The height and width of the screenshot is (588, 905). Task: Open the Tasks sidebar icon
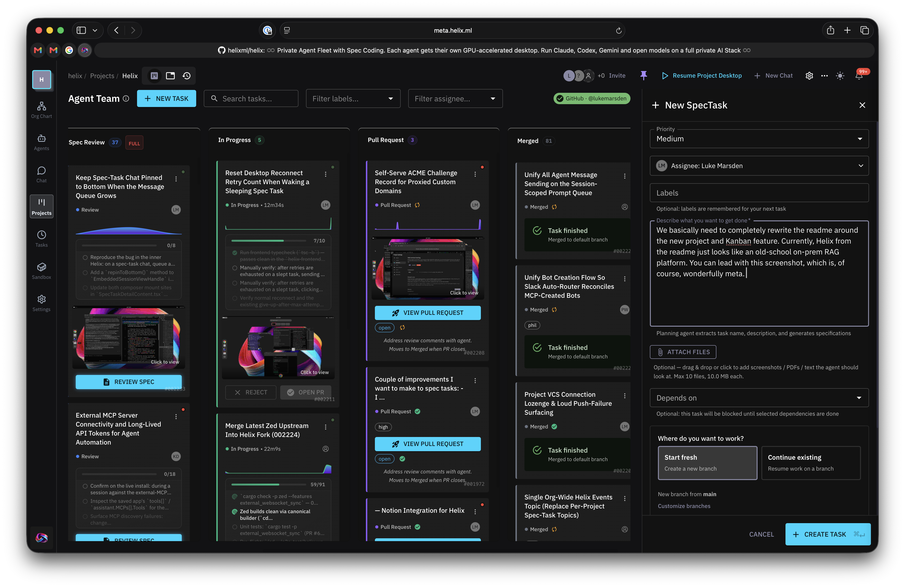(x=41, y=239)
